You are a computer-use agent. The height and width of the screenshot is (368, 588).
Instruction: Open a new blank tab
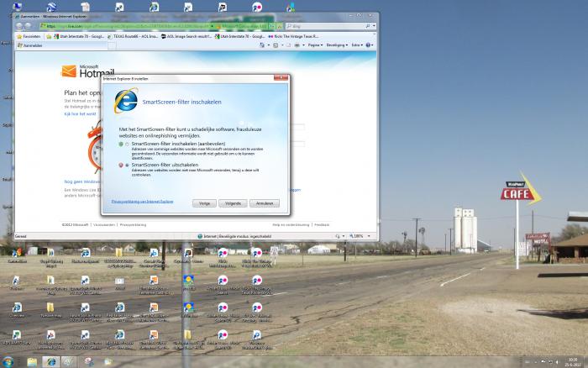click(112, 45)
